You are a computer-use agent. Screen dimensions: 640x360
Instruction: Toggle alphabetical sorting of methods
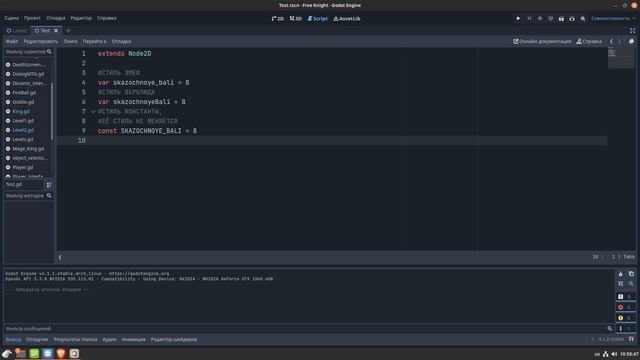[49, 185]
